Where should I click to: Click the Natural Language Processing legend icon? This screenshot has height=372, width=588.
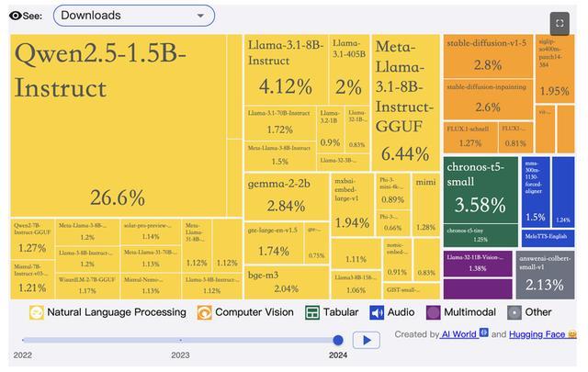tap(37, 312)
